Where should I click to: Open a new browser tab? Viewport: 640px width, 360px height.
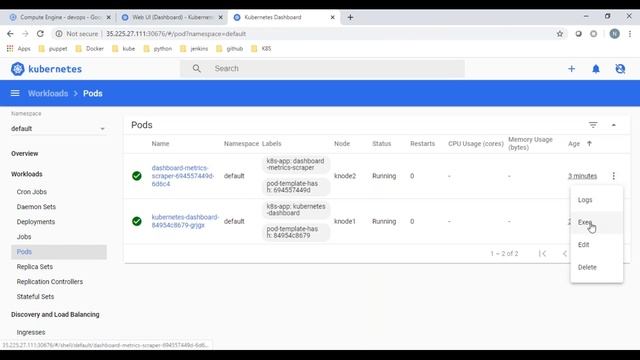click(x=350, y=17)
